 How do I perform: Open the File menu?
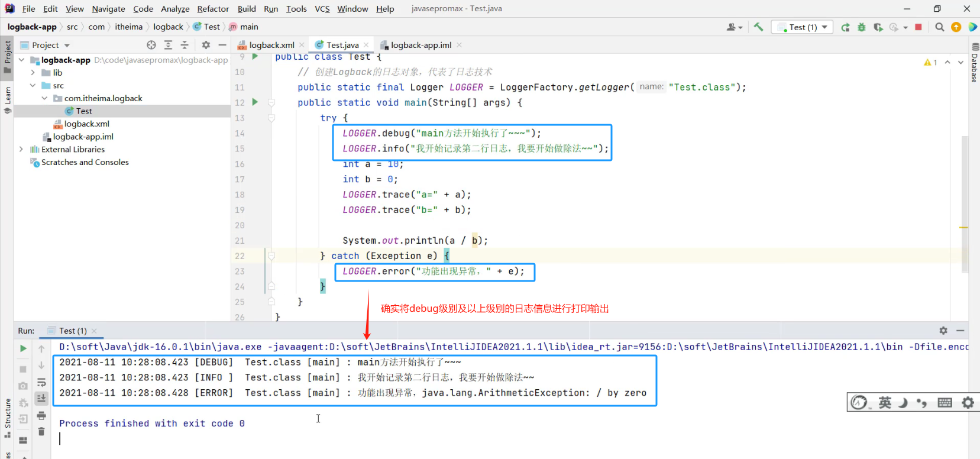(28, 9)
